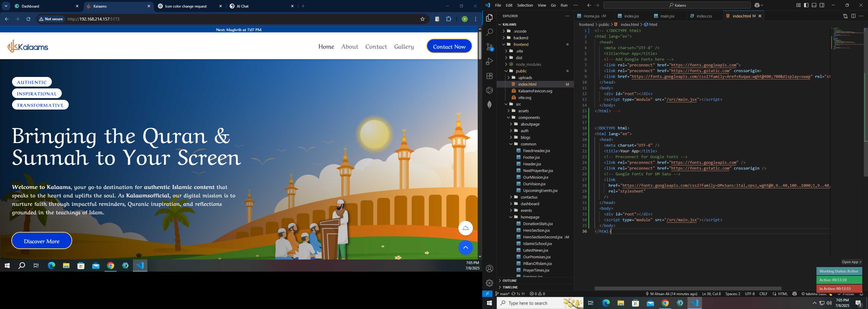Open the Gallery nav link
The height and width of the screenshot is (309, 868).
pyautogui.click(x=404, y=46)
